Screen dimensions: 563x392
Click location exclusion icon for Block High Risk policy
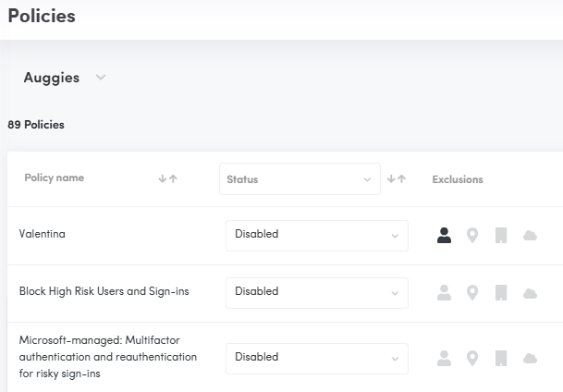point(472,292)
